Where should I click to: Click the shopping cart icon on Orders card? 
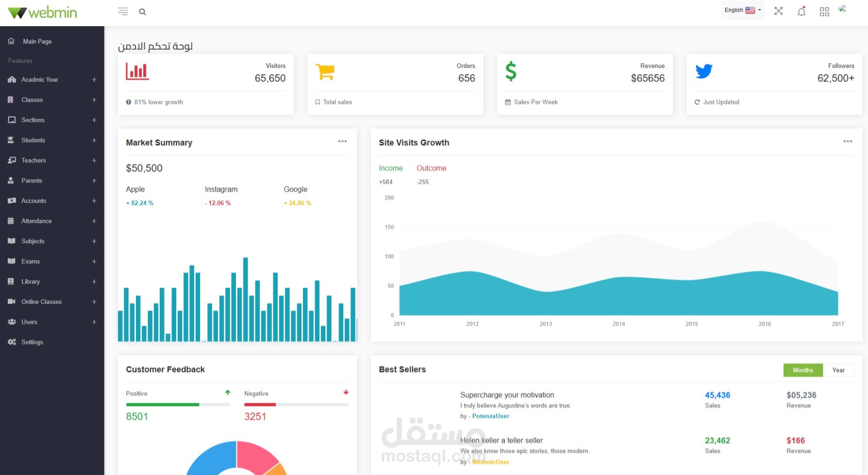[x=325, y=72]
